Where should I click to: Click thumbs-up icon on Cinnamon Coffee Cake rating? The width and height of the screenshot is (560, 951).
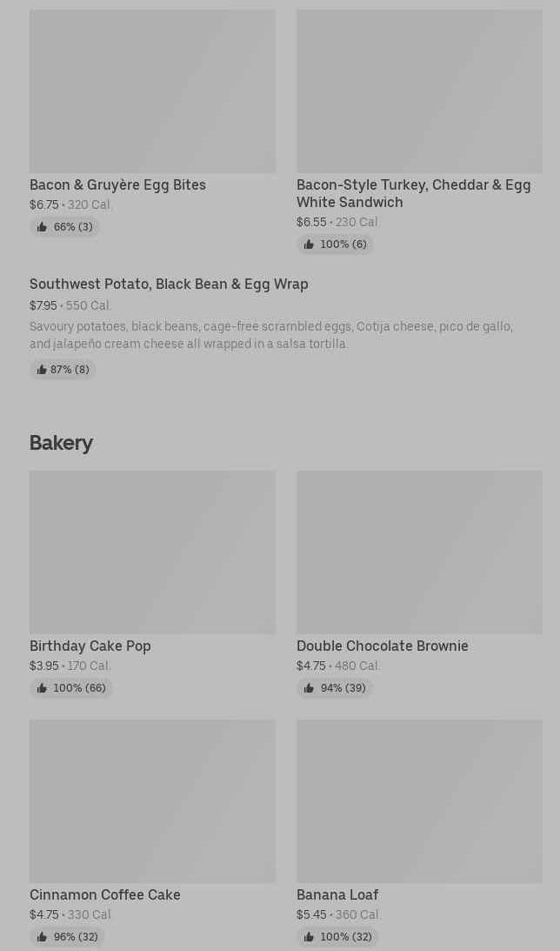42,937
